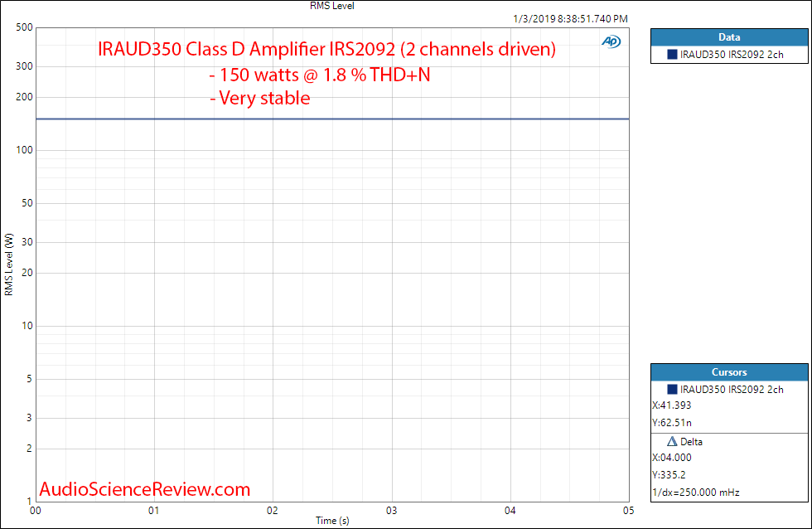Screen dimensions: 812x529
Task: Click the Cursors panel color swatch for IRAUD350
Action: pos(672,389)
